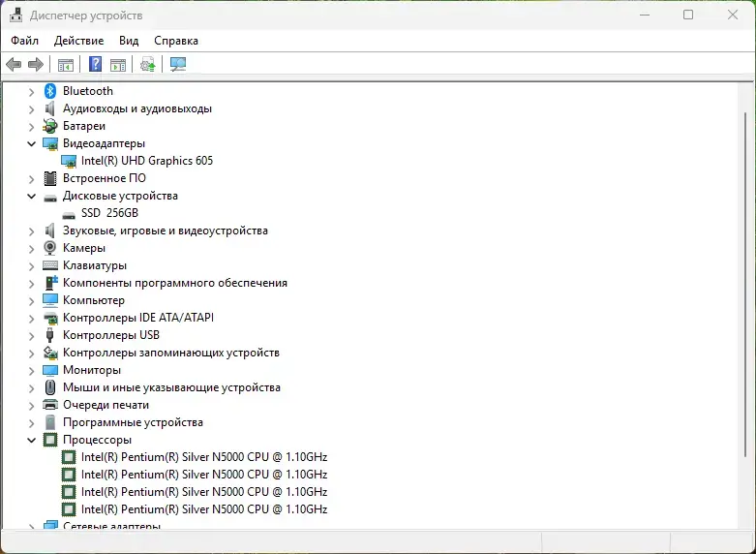Collapse the Видеоадаптеры category
The image size is (756, 554).
pos(31,143)
